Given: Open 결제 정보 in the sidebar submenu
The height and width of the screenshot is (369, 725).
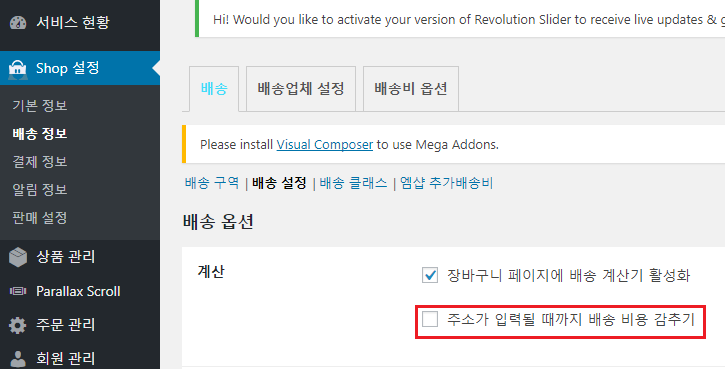Looking at the screenshot, I should (x=40, y=162).
